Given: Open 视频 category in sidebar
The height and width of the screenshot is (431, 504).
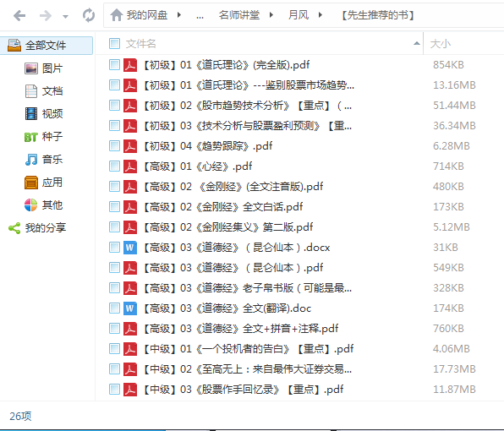Looking at the screenshot, I should point(43,114).
